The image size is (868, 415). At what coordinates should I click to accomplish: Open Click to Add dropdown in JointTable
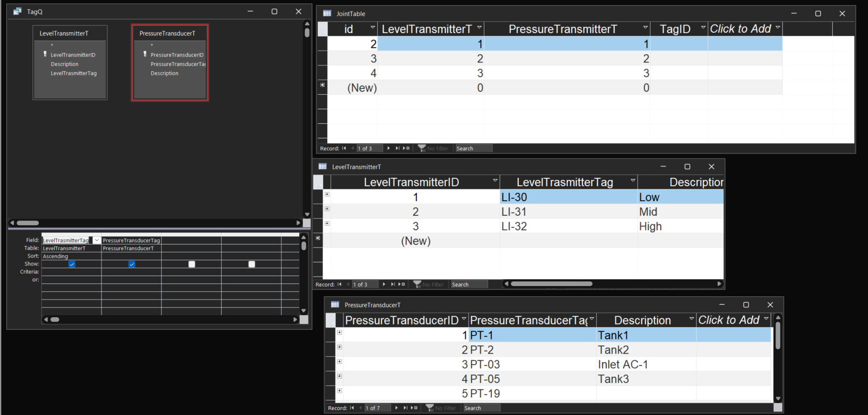click(x=777, y=28)
